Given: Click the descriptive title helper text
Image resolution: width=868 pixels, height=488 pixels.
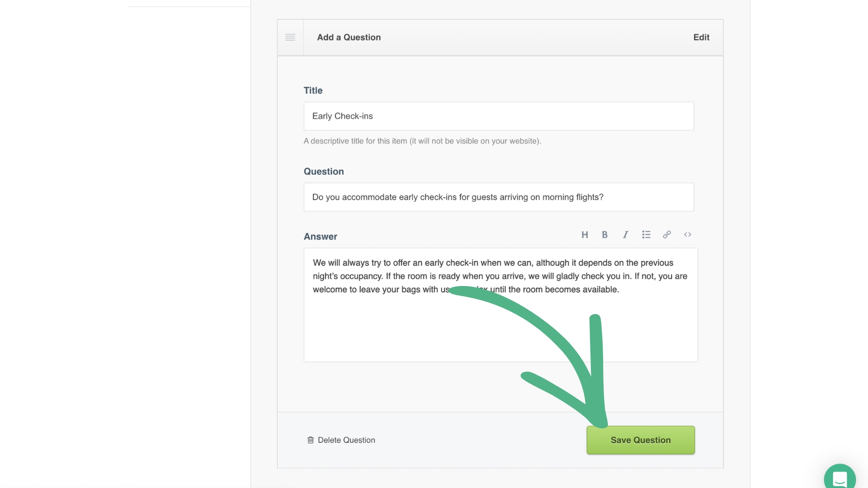Looking at the screenshot, I should pyautogui.click(x=422, y=141).
